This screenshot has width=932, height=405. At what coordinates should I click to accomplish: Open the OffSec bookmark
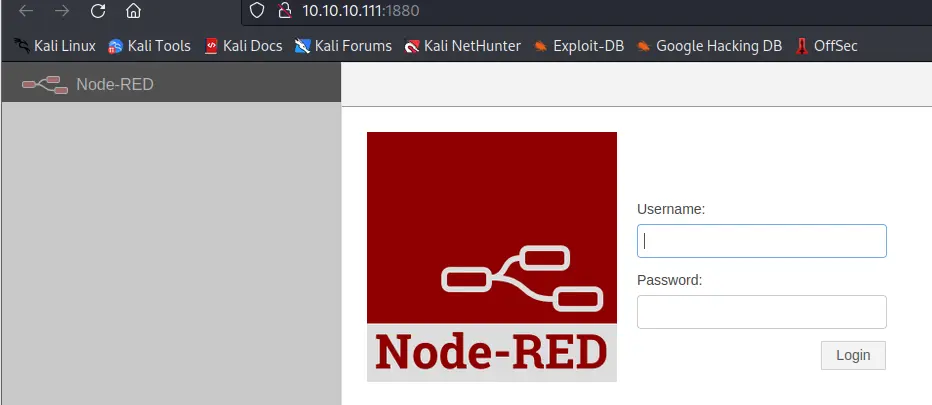coord(827,46)
